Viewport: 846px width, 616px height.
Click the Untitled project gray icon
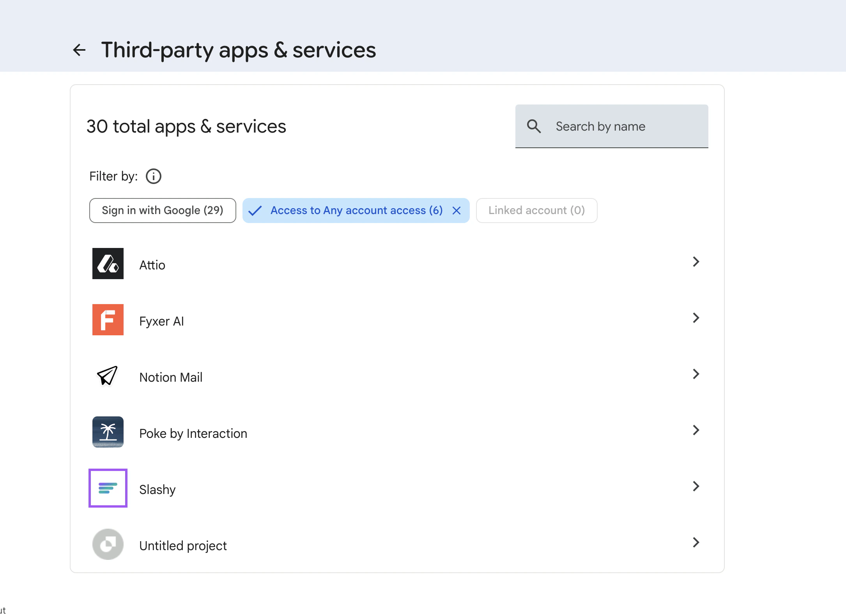108,544
